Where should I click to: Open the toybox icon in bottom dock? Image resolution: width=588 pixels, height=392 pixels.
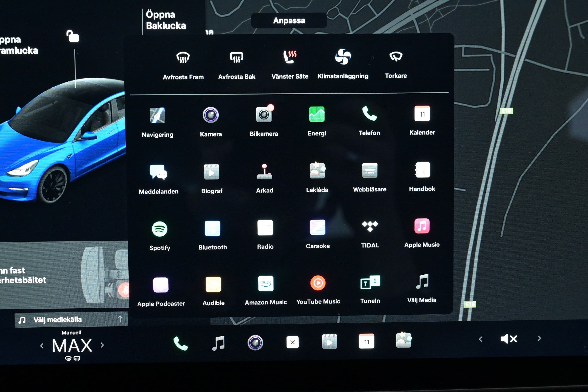(x=404, y=340)
